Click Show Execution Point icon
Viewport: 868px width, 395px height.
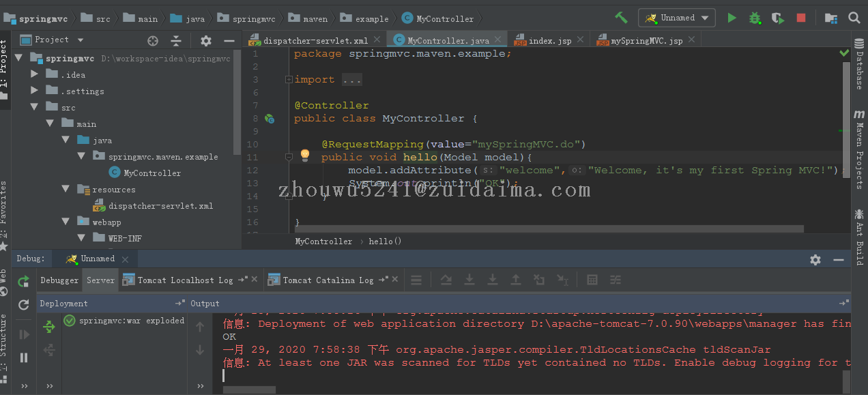click(416, 280)
